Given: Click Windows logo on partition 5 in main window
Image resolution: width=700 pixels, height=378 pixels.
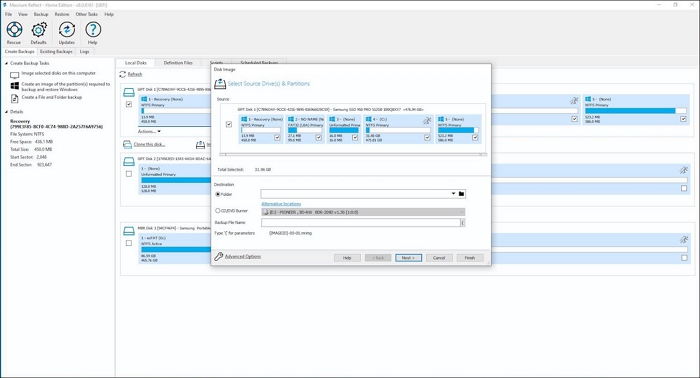Looking at the screenshot, I should pyautogui.click(x=588, y=99).
